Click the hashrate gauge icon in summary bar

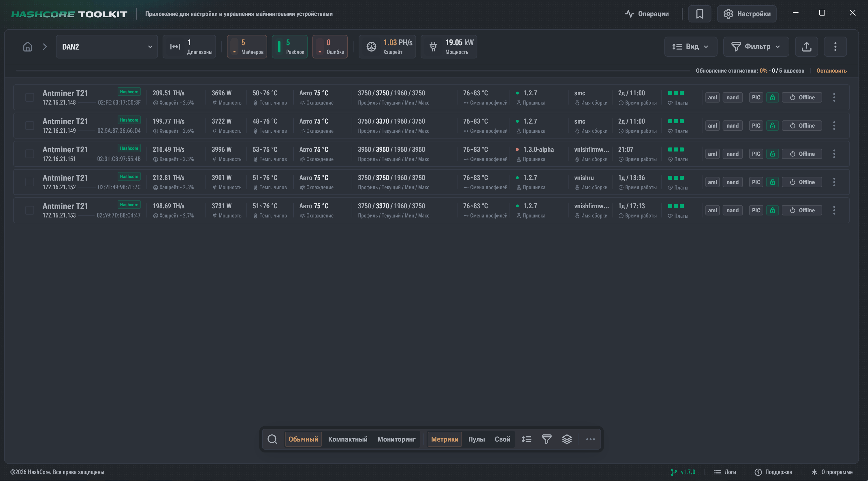(x=371, y=47)
